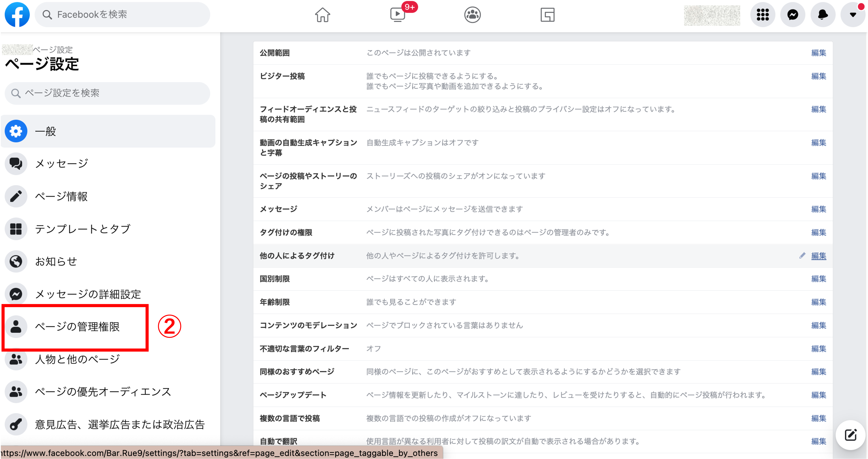868x459 pixels.
Task: Open the account dropdown caret at top right
Action: coord(853,15)
